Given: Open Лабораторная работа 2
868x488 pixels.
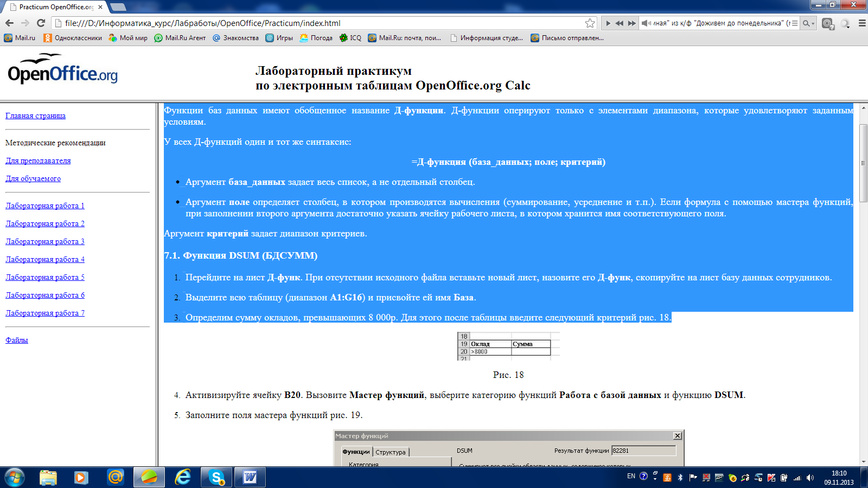Looking at the screenshot, I should coord(45,223).
